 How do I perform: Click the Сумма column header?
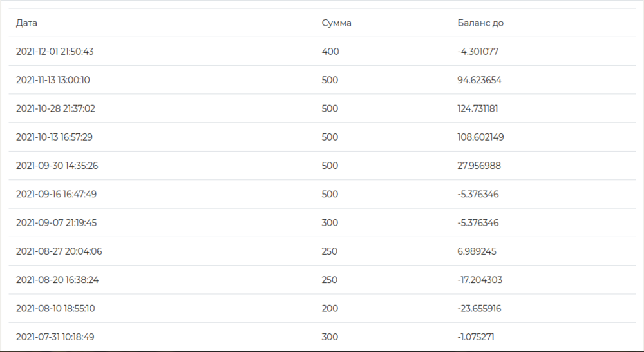pyautogui.click(x=336, y=23)
